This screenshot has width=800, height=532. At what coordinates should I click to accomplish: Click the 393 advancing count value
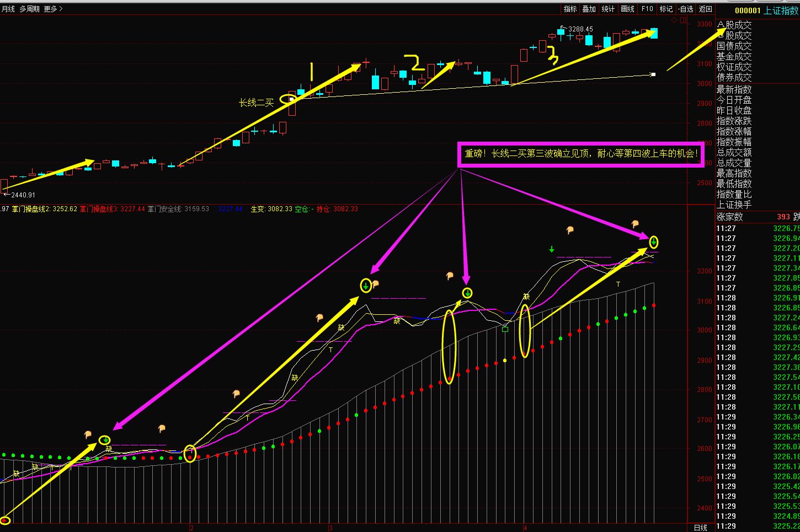[783, 217]
